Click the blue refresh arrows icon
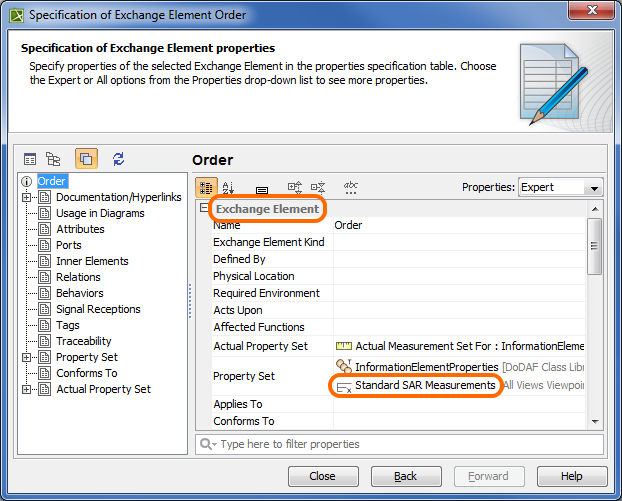This screenshot has height=501, width=622. click(118, 159)
